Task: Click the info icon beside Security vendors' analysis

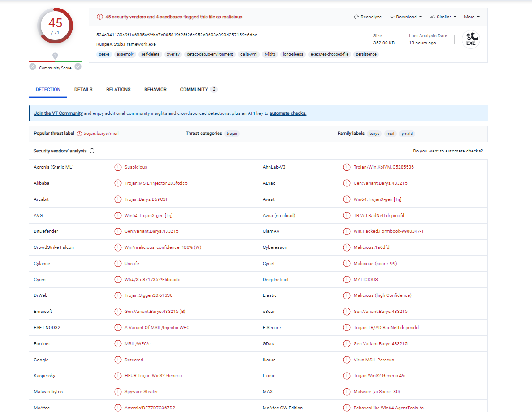Action: [x=92, y=151]
